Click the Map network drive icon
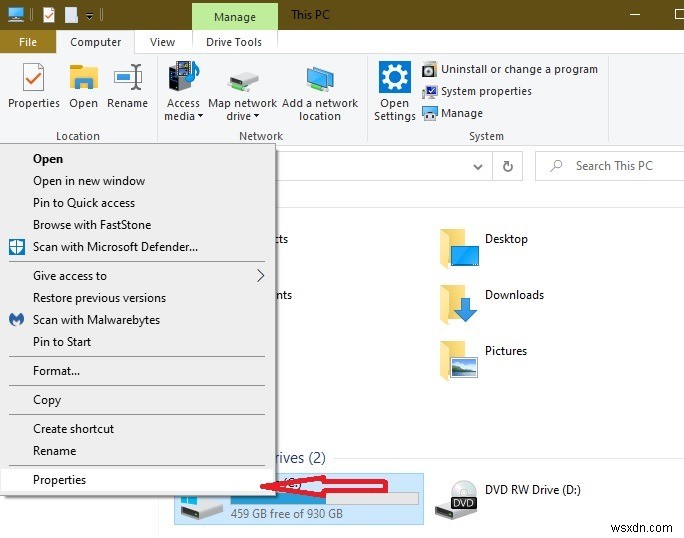Image resolution: width=684 pixels, height=538 pixels. click(x=243, y=81)
